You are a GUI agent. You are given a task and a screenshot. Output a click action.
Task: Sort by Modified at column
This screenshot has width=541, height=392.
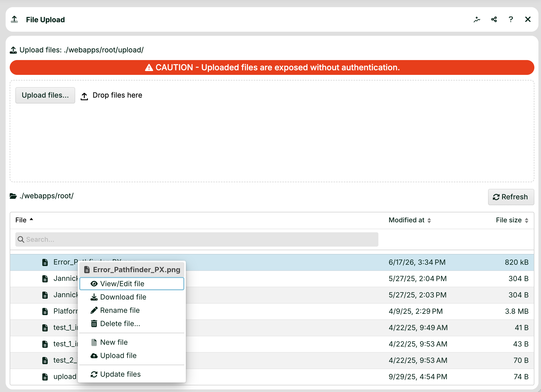click(410, 220)
